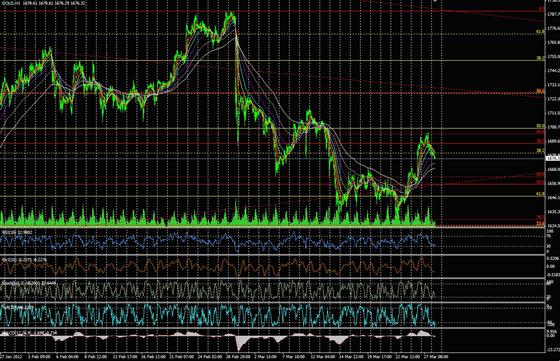560x361 pixels.
Task: Click the '1 Feb 09:00' time label
Action: (x=39, y=356)
